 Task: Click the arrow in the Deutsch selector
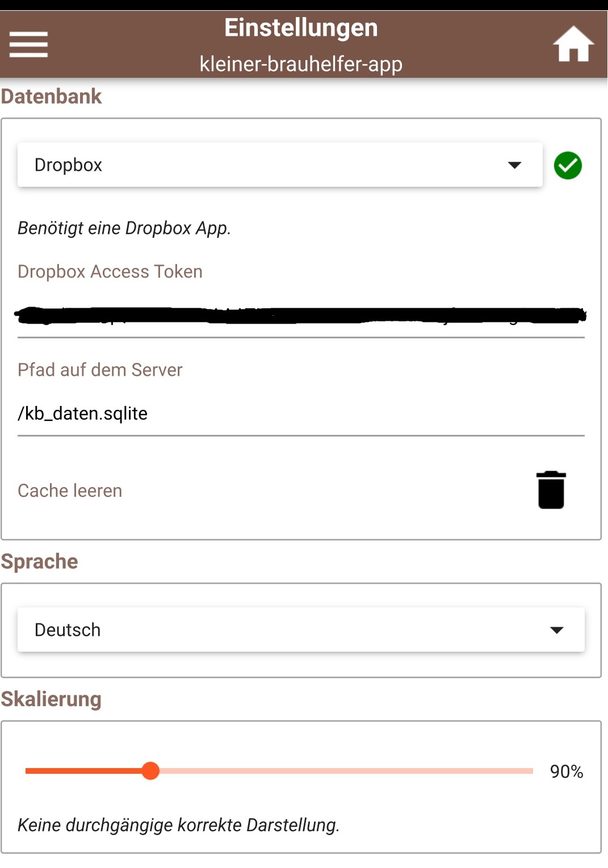coord(556,630)
